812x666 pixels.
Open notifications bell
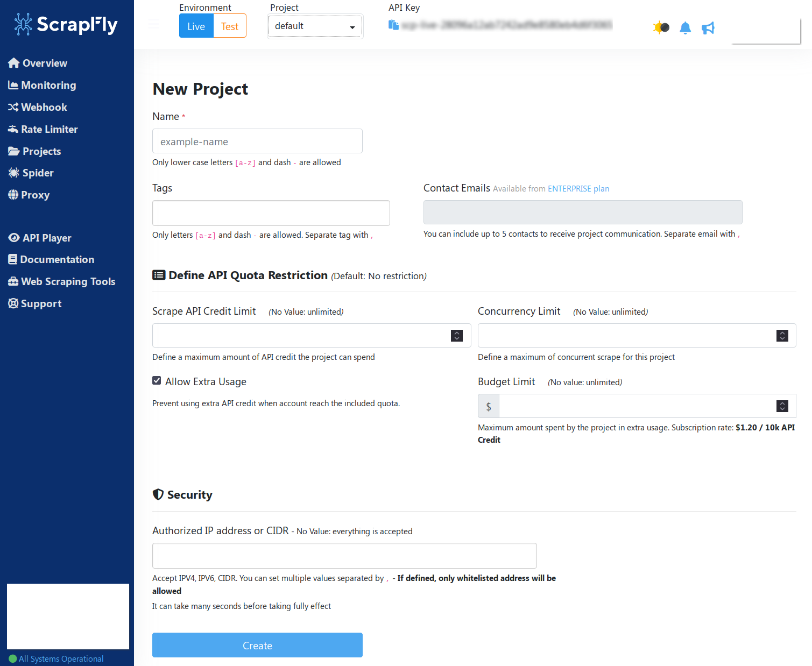coord(685,28)
